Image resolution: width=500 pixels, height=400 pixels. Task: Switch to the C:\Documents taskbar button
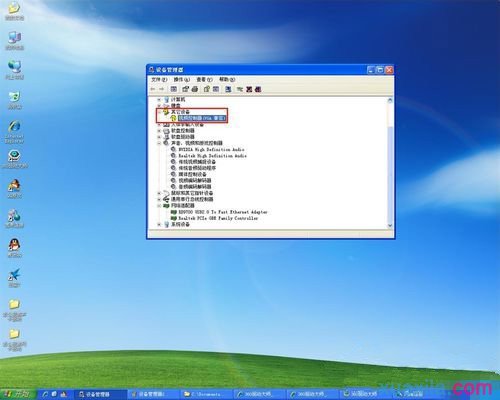pyautogui.click(x=206, y=394)
